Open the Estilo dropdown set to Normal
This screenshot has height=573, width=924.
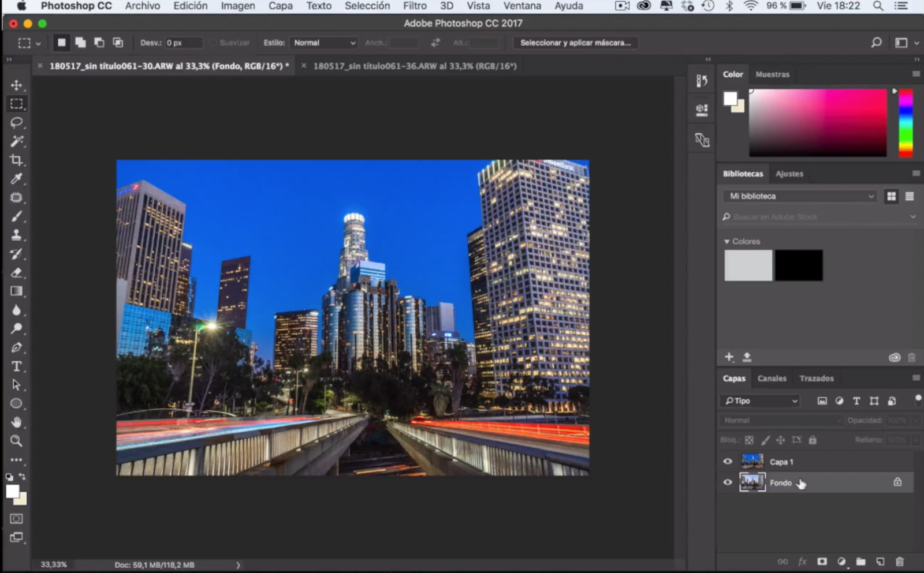point(324,43)
